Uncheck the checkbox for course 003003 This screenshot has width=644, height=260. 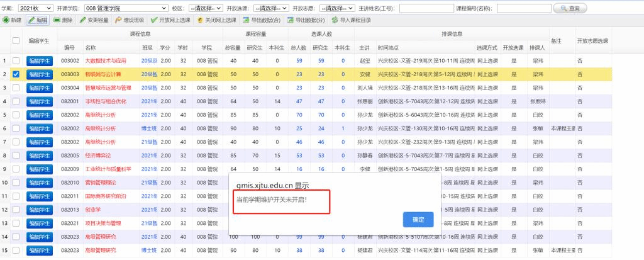coord(16,74)
